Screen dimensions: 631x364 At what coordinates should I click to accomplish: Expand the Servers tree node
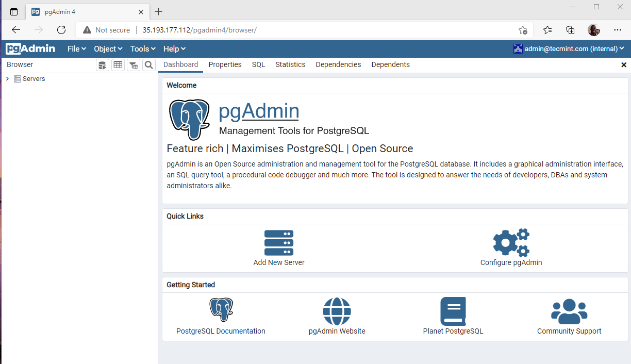[x=7, y=79]
